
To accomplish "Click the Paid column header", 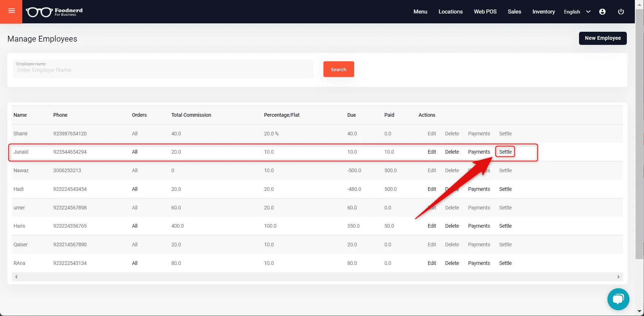I will click(x=389, y=115).
